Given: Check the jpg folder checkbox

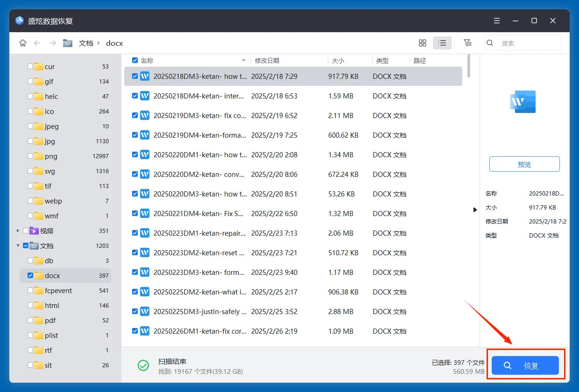Looking at the screenshot, I should 30,141.
